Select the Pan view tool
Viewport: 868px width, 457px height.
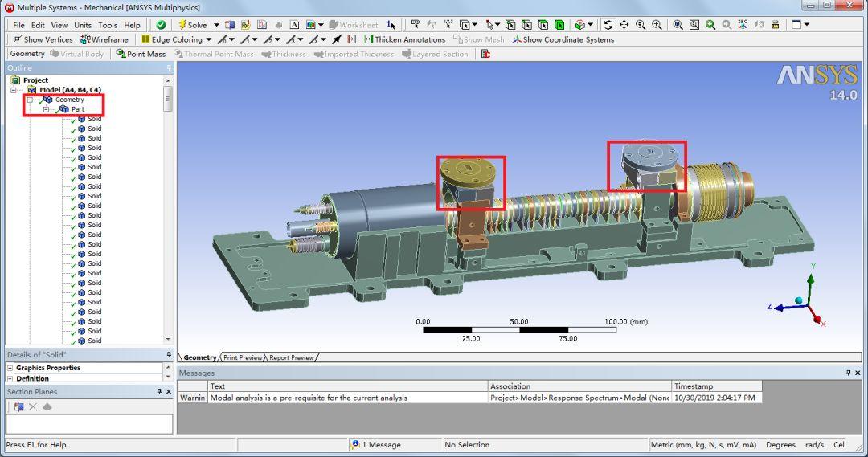624,25
